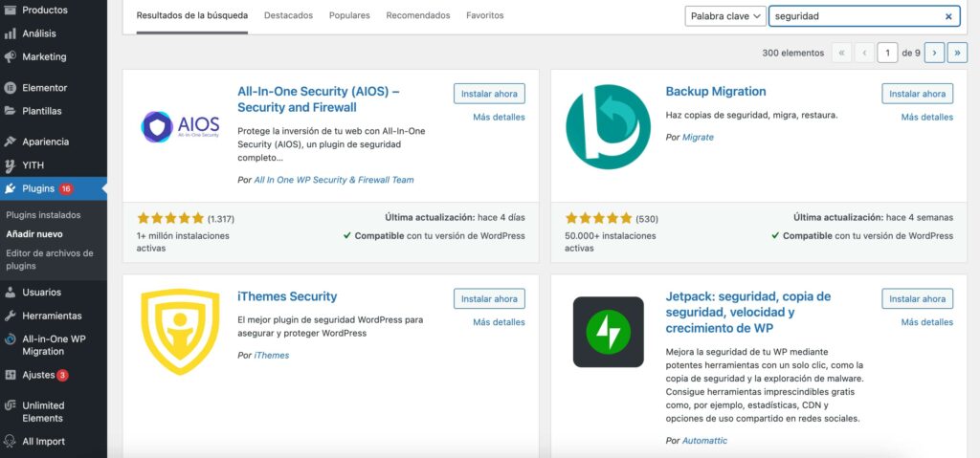The width and height of the screenshot is (980, 458).
Task: Click the Backup Migration star rating
Action: tap(599, 218)
